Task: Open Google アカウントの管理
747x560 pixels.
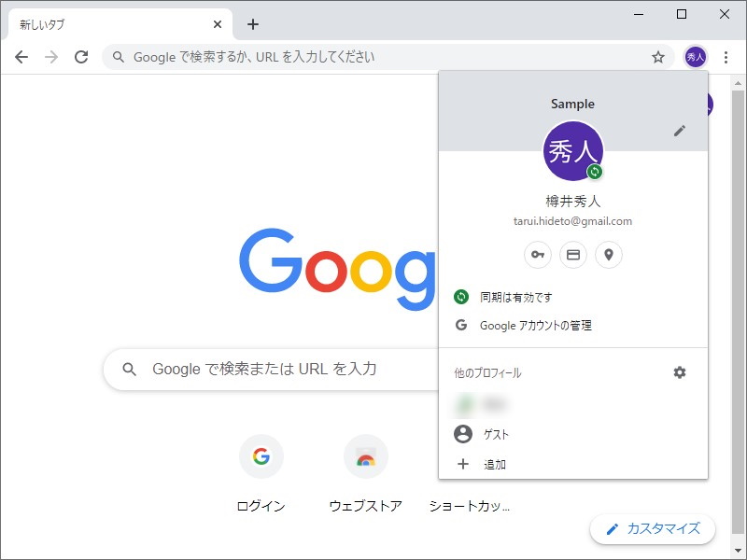Action: pyautogui.click(x=573, y=325)
